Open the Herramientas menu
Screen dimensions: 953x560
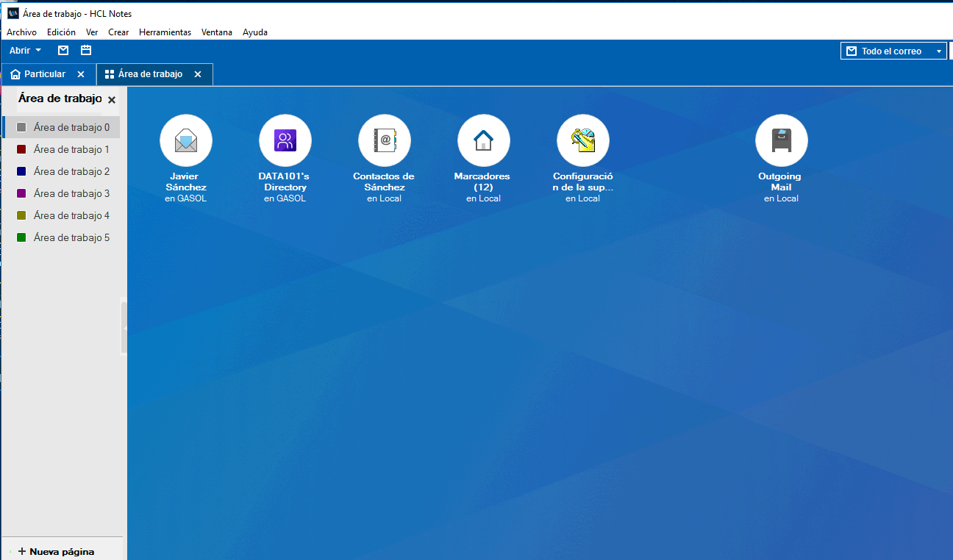165,32
